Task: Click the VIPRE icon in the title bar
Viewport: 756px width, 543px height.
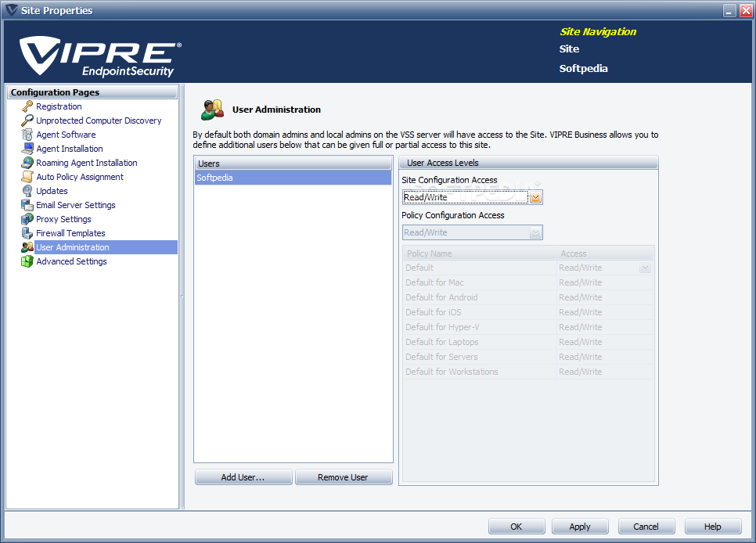Action: click(x=11, y=10)
